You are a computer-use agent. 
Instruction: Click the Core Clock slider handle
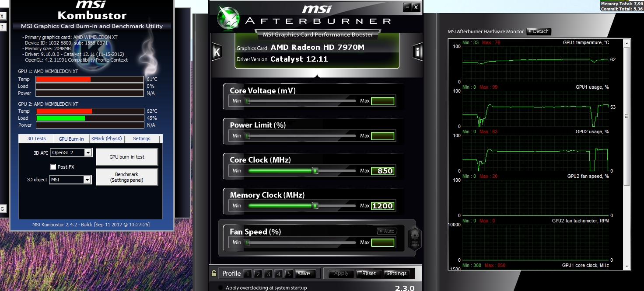(315, 171)
